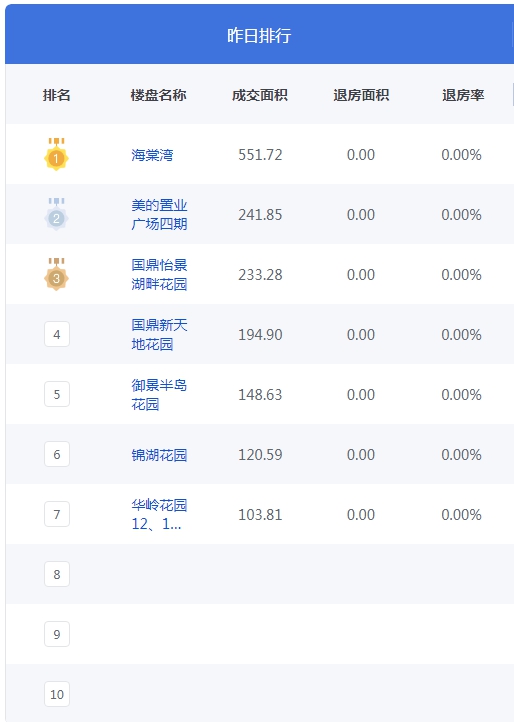Click the gold rank 1 medal icon
This screenshot has width=514, height=722.
[56, 154]
